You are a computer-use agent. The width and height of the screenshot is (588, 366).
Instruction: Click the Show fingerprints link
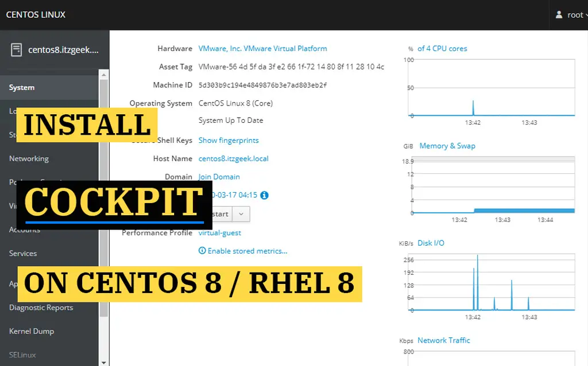click(x=227, y=140)
